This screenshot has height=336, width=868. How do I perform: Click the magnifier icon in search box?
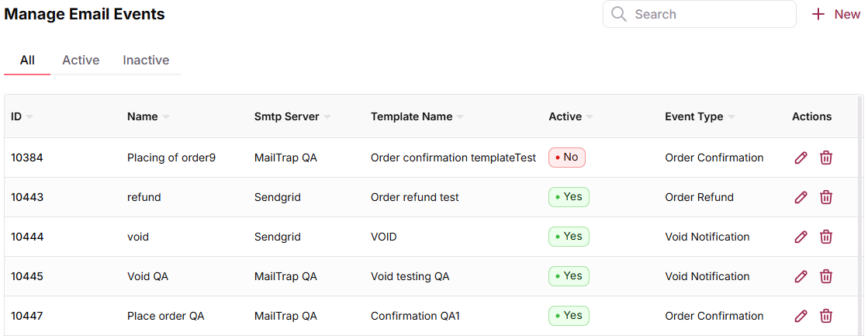coord(619,14)
